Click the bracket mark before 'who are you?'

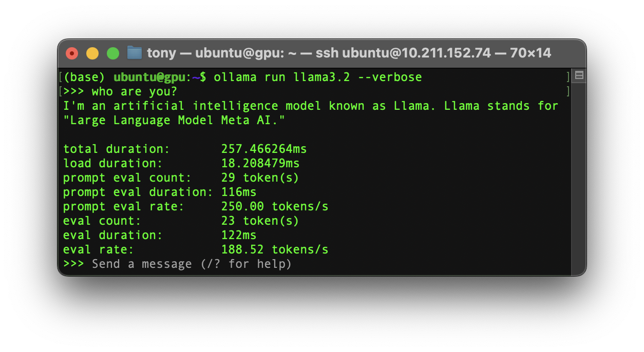pyautogui.click(x=61, y=92)
